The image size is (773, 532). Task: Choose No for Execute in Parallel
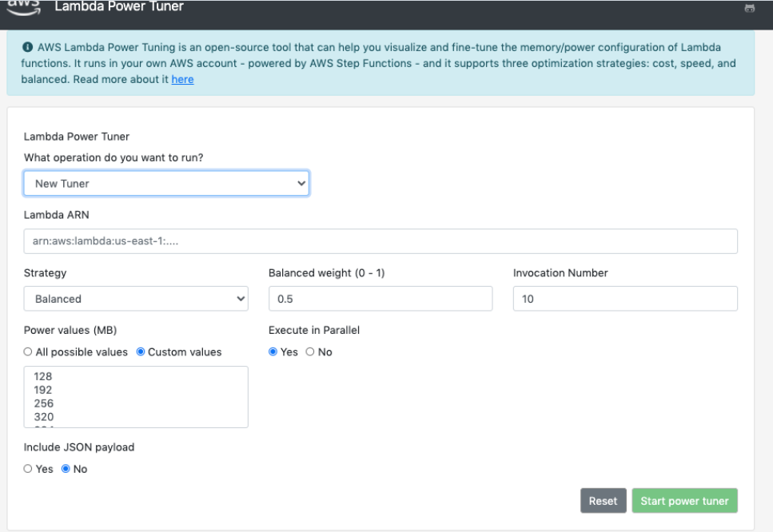click(310, 351)
